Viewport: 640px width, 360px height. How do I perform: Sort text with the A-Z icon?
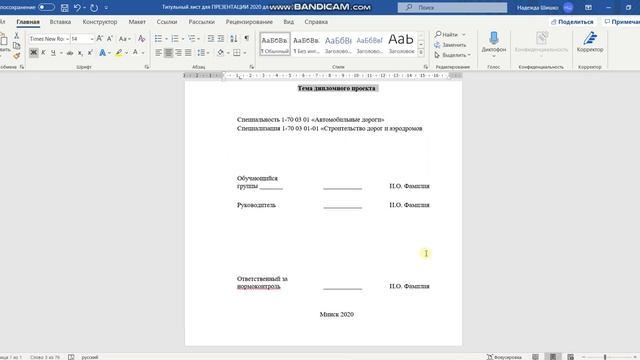pyautogui.click(x=233, y=39)
